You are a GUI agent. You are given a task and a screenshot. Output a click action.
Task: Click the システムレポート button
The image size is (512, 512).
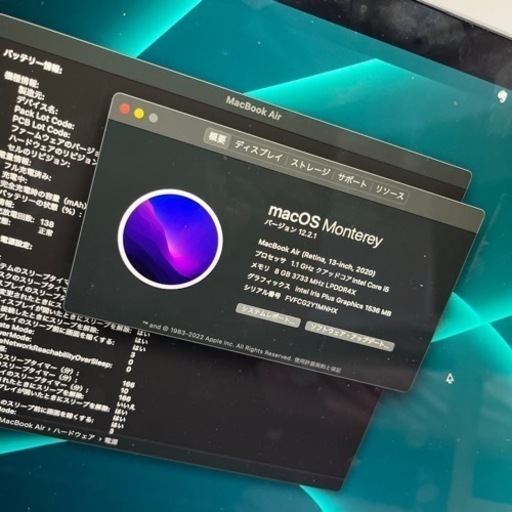pos(268,315)
